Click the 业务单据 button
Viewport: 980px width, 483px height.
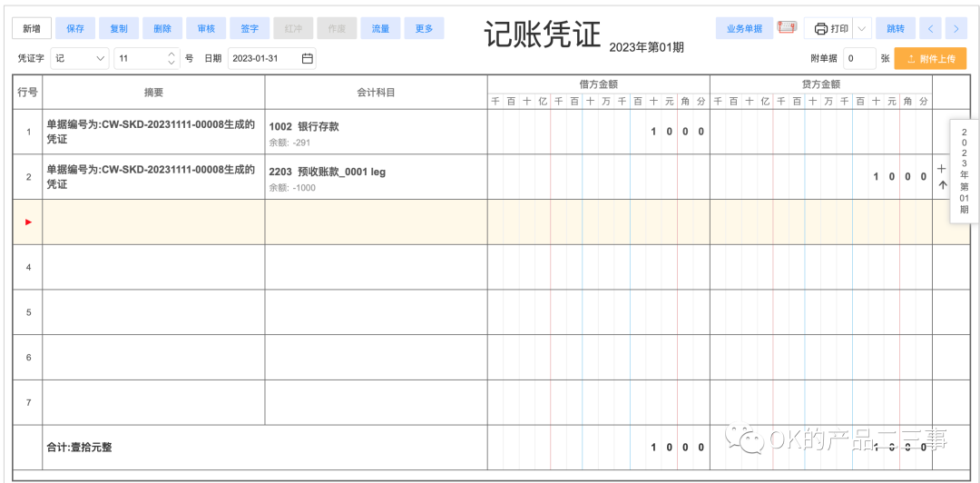coord(744,28)
